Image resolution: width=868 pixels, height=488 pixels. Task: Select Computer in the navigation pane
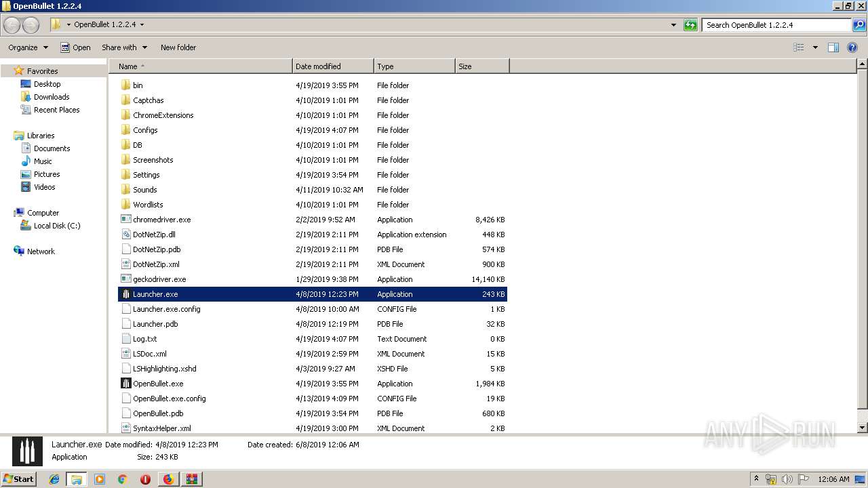point(43,213)
